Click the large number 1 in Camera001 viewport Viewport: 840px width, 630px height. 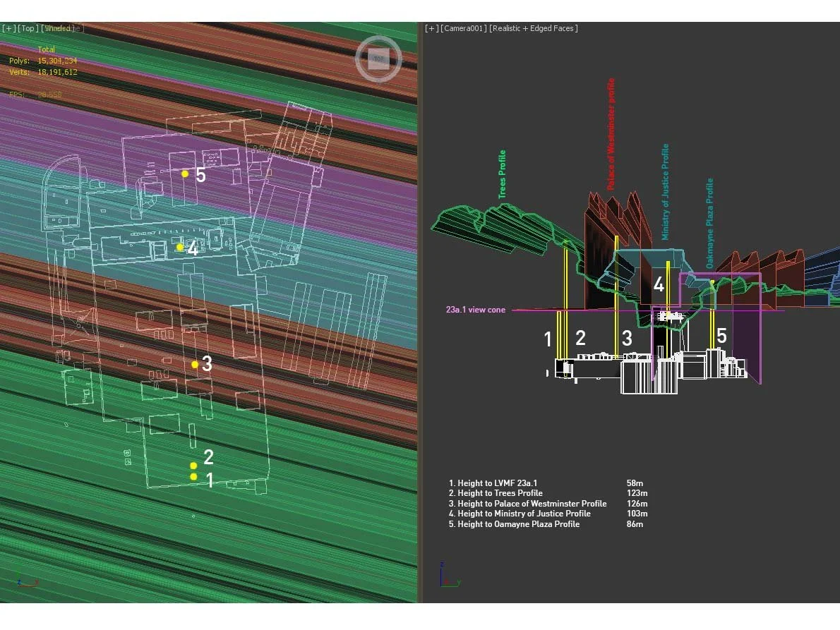click(548, 339)
